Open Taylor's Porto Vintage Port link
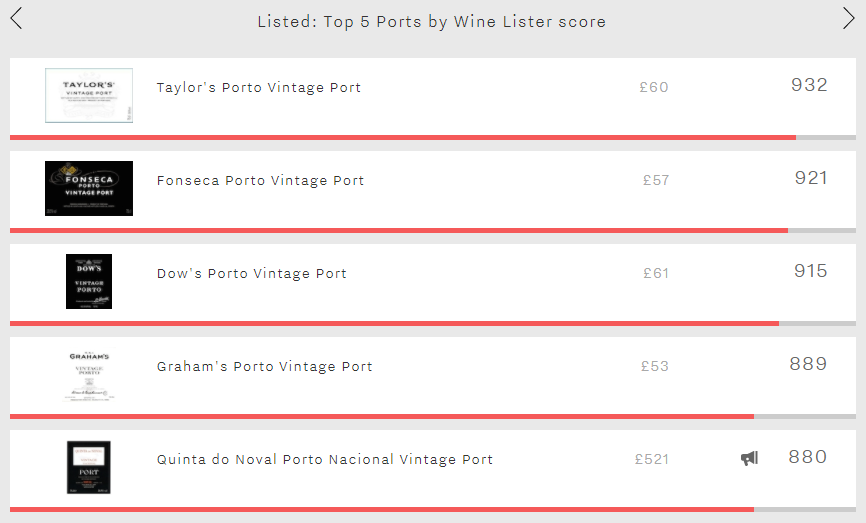The height and width of the screenshot is (523, 866). (x=258, y=88)
